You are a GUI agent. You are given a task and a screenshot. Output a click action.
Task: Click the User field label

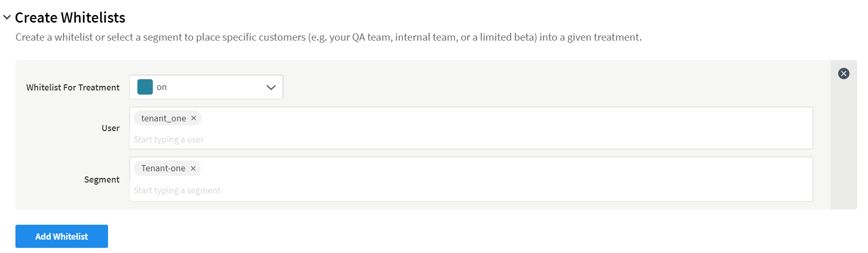click(111, 128)
